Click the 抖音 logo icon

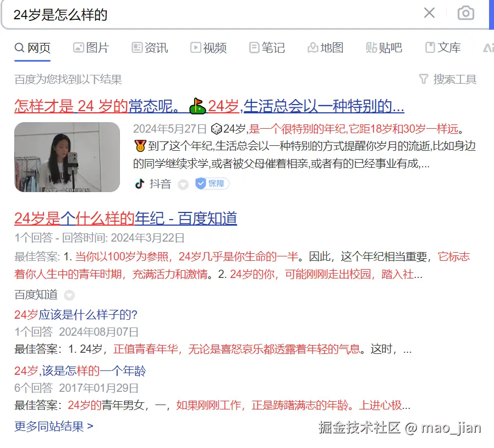(140, 183)
